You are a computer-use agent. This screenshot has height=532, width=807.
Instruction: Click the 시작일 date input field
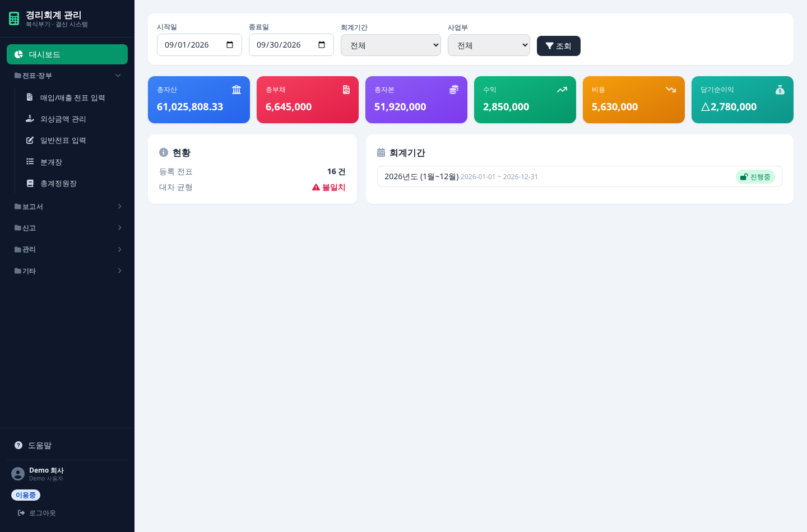[x=200, y=45]
